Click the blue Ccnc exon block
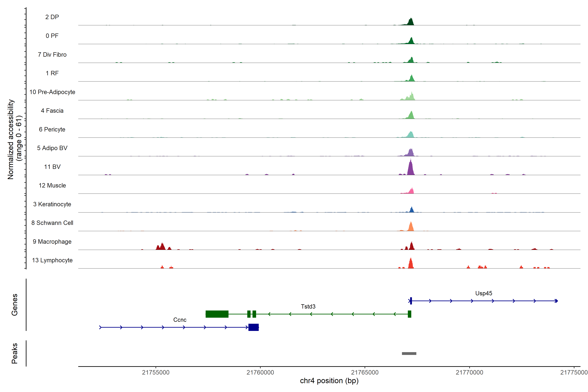The height and width of the screenshot is (392, 588). pos(253,327)
